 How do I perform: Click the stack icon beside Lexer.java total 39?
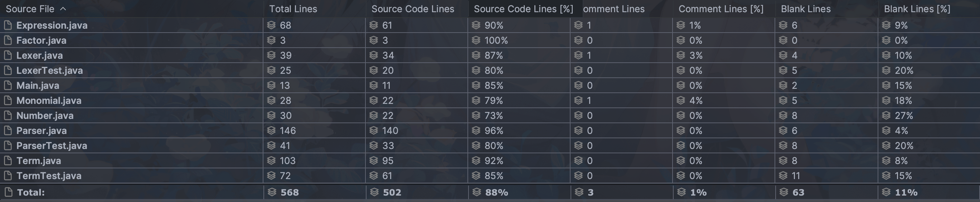[271, 55]
